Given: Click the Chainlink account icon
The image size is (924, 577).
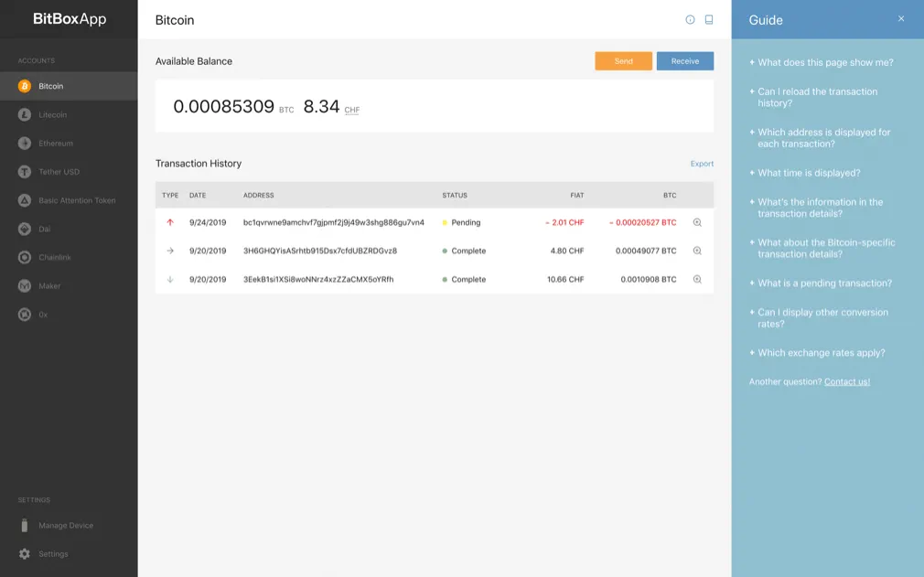Looking at the screenshot, I should pos(25,258).
